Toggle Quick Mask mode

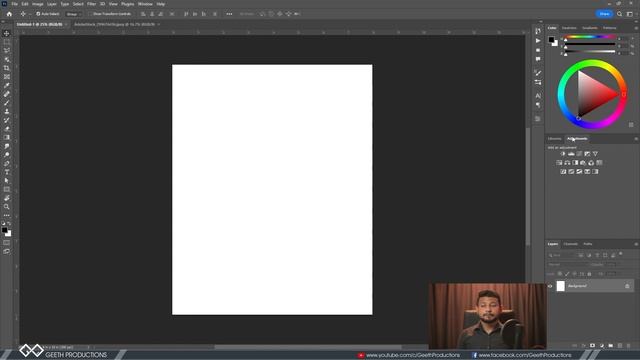(x=7, y=243)
